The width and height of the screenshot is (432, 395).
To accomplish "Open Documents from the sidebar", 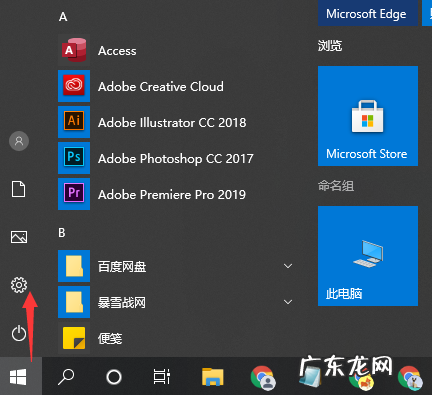I will (19, 189).
